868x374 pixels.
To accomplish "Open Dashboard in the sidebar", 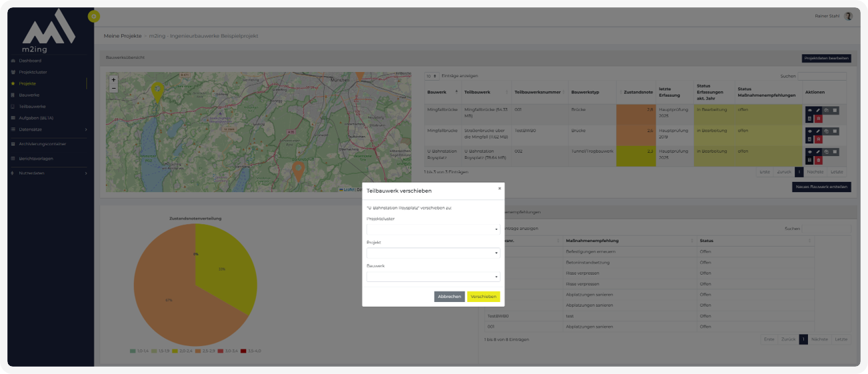I will click(x=30, y=61).
